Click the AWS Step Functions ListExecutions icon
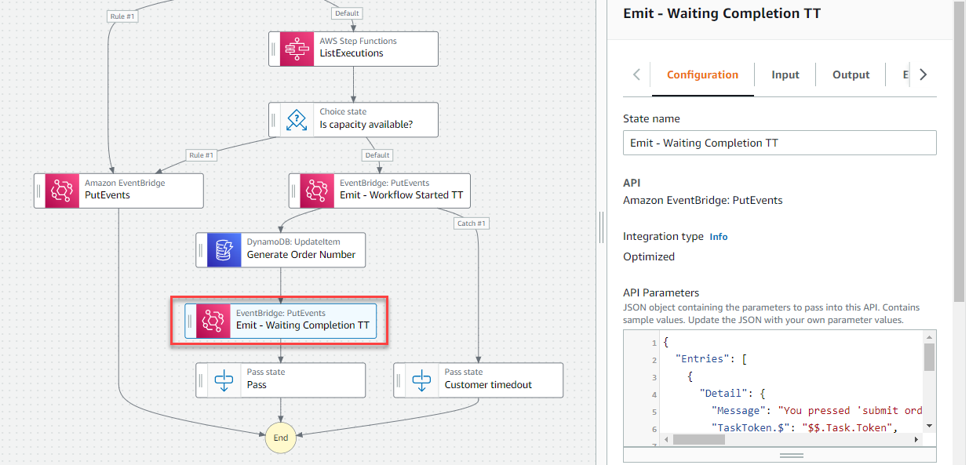 click(x=297, y=48)
